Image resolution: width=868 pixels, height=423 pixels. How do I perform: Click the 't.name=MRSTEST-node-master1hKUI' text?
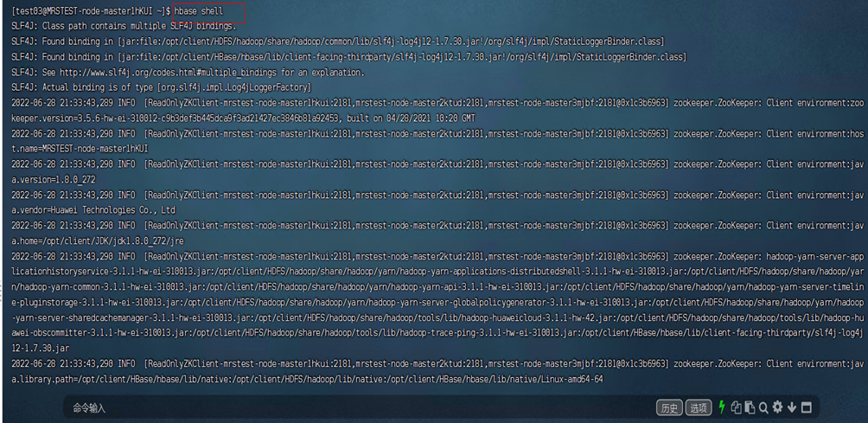(x=80, y=149)
